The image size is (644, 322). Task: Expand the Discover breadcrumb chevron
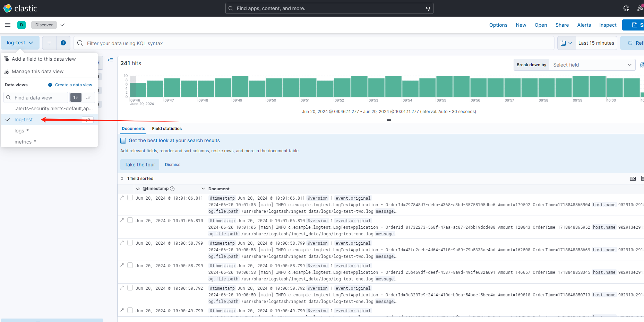[62, 25]
